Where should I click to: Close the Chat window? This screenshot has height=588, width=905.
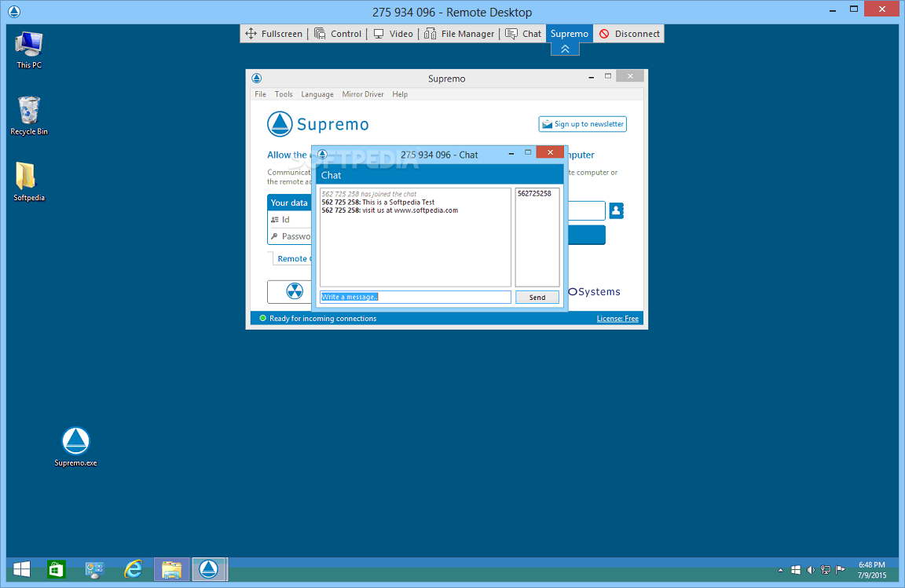551,152
